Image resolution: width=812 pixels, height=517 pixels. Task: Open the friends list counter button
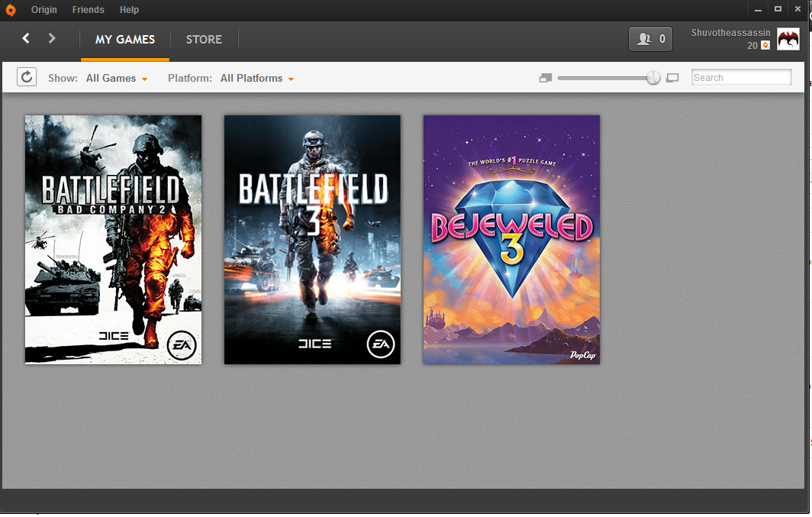click(650, 39)
